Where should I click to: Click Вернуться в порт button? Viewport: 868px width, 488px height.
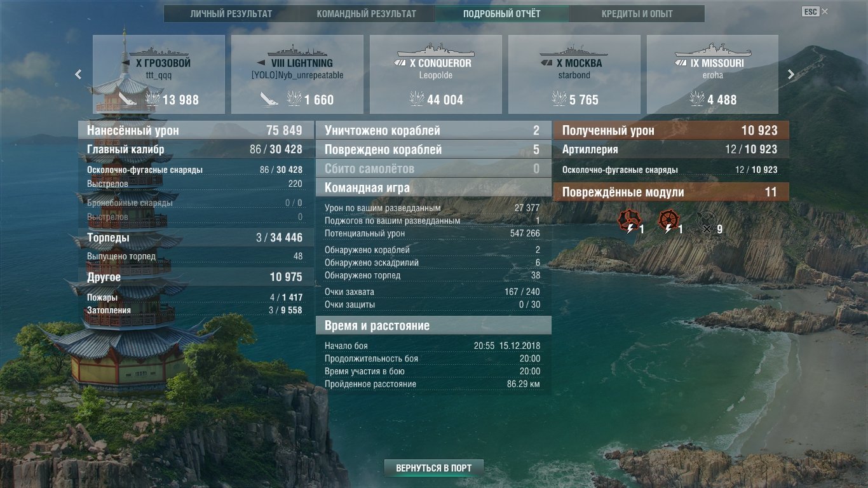434,468
